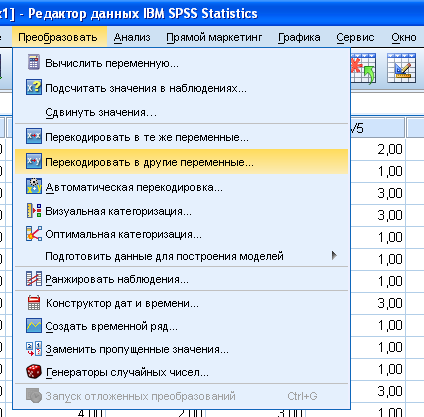
Task: Select the cell with value 2,00 under V5
Action: (x=377, y=149)
